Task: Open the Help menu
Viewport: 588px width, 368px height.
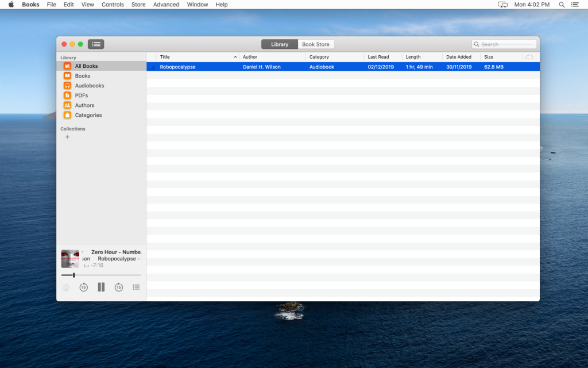Action: (221, 5)
